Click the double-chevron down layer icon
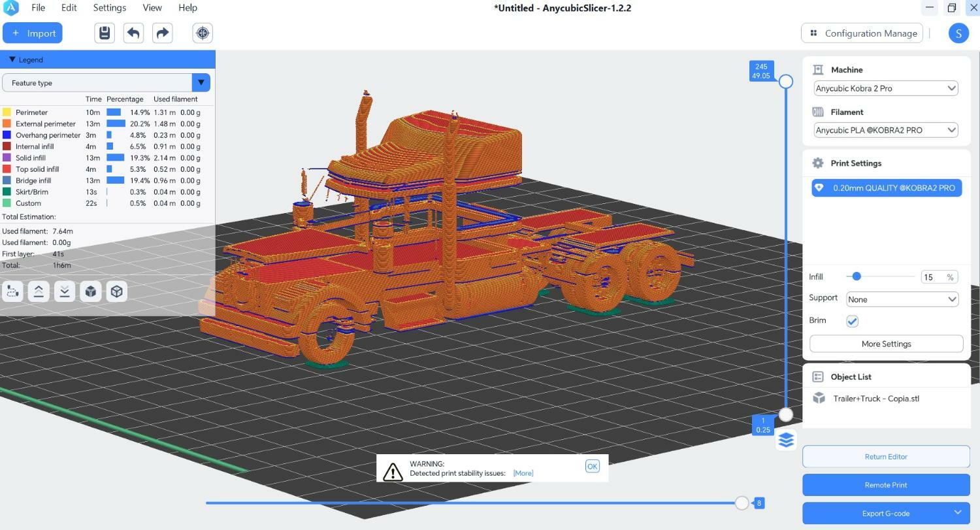980x530 pixels. 65,291
